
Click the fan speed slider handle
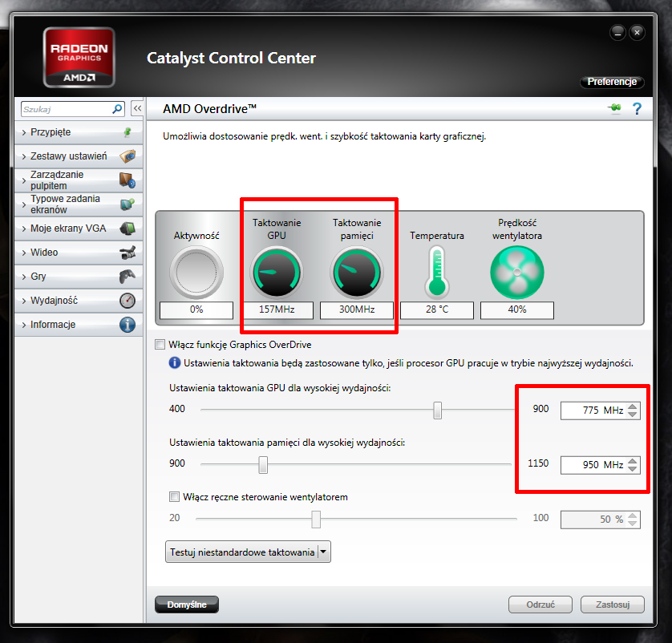click(316, 519)
